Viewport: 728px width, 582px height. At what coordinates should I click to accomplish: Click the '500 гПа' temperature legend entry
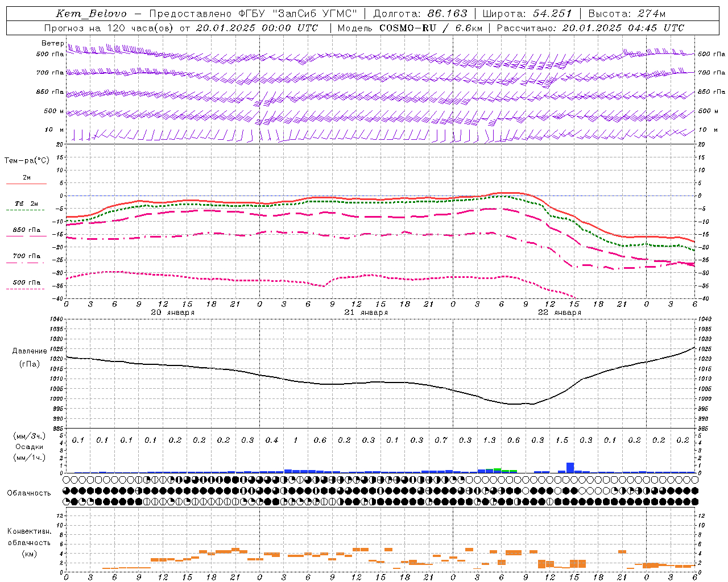pos(27,282)
